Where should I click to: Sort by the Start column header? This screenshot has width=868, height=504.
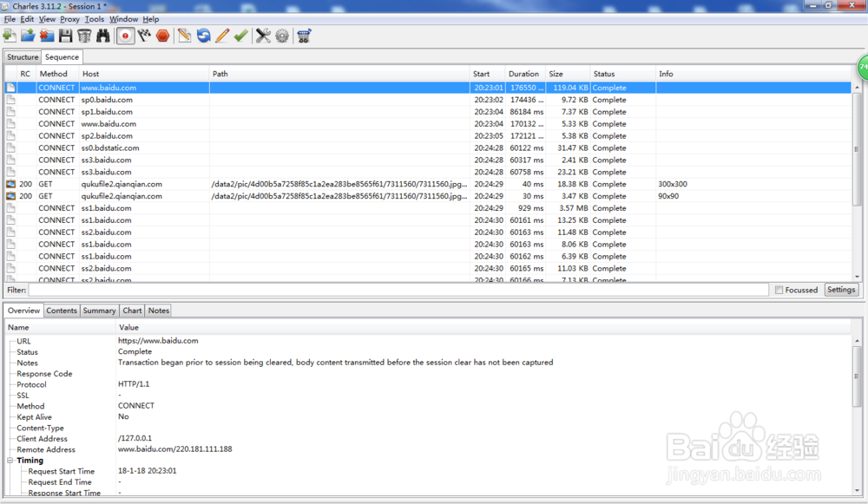click(488, 74)
